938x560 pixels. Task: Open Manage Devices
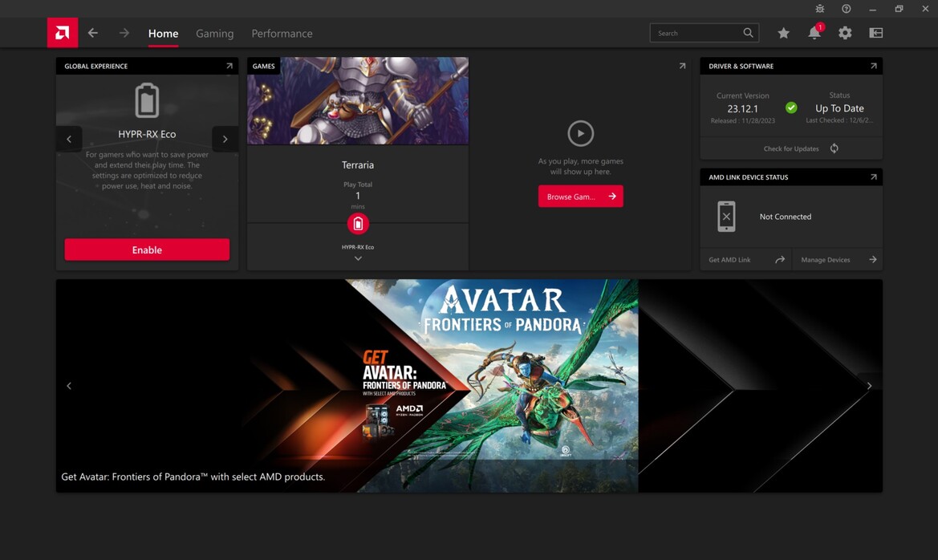coord(838,260)
